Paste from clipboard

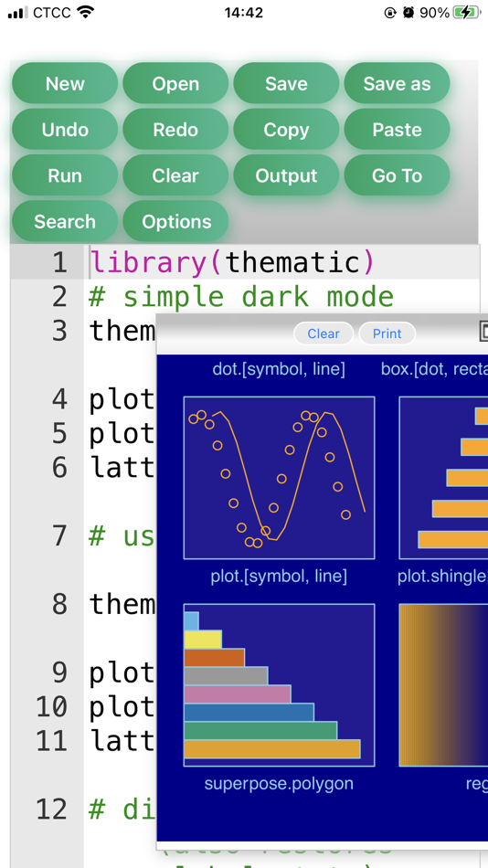coord(398,130)
